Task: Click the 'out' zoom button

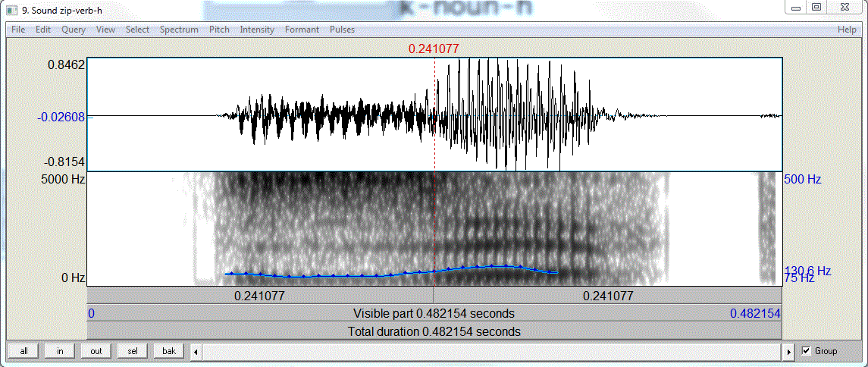Action: coord(96,351)
